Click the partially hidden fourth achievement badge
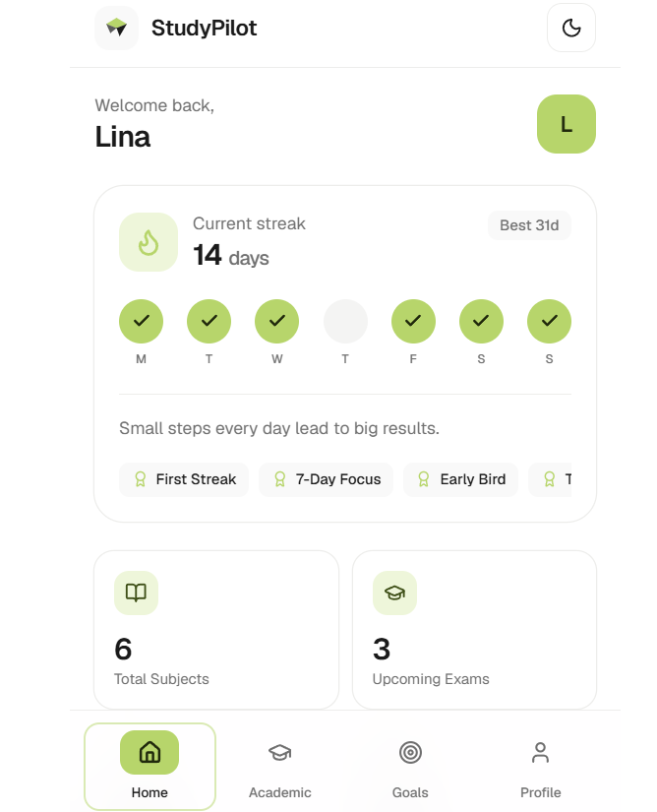657x812 pixels. click(550, 479)
